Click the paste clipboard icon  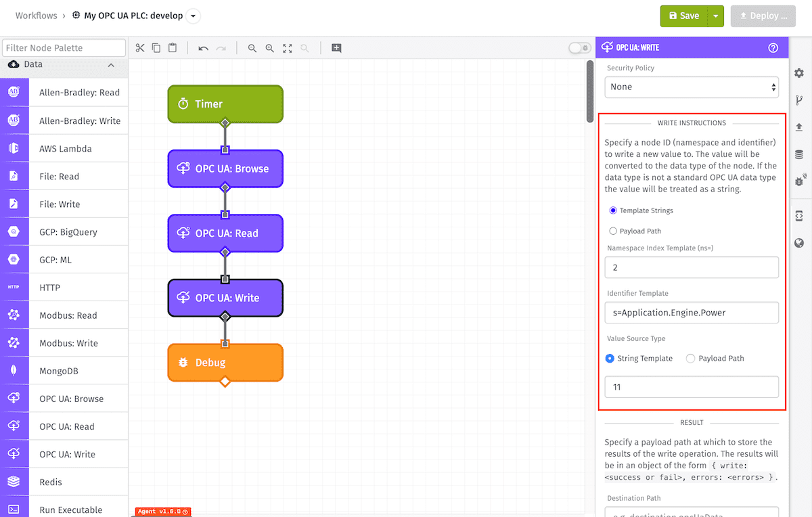pyautogui.click(x=173, y=48)
